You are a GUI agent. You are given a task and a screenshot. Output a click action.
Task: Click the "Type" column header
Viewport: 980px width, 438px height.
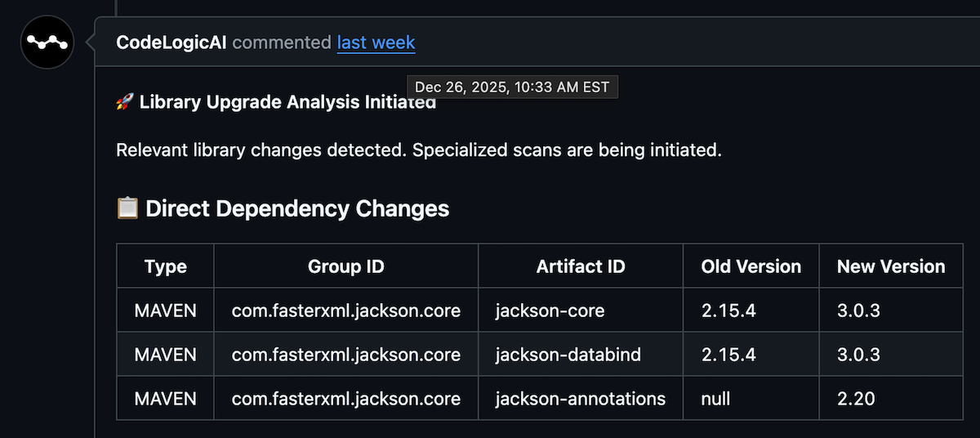pos(166,266)
